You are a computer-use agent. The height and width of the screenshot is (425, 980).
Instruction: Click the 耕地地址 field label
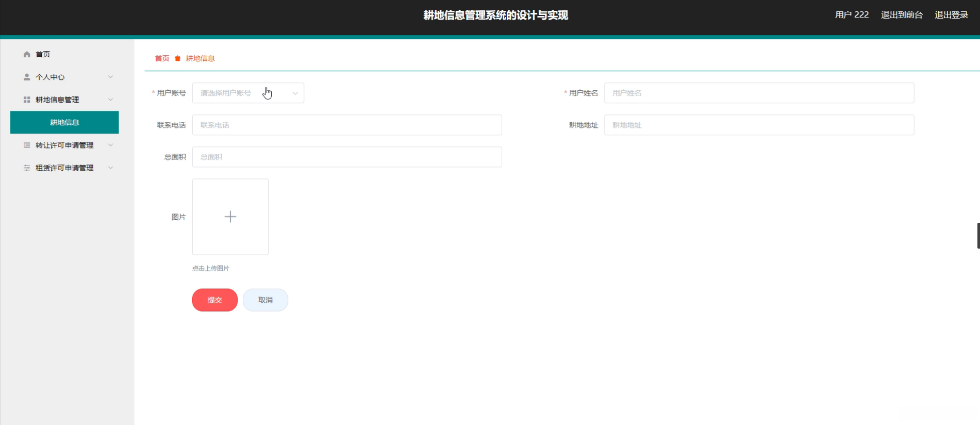pos(584,125)
